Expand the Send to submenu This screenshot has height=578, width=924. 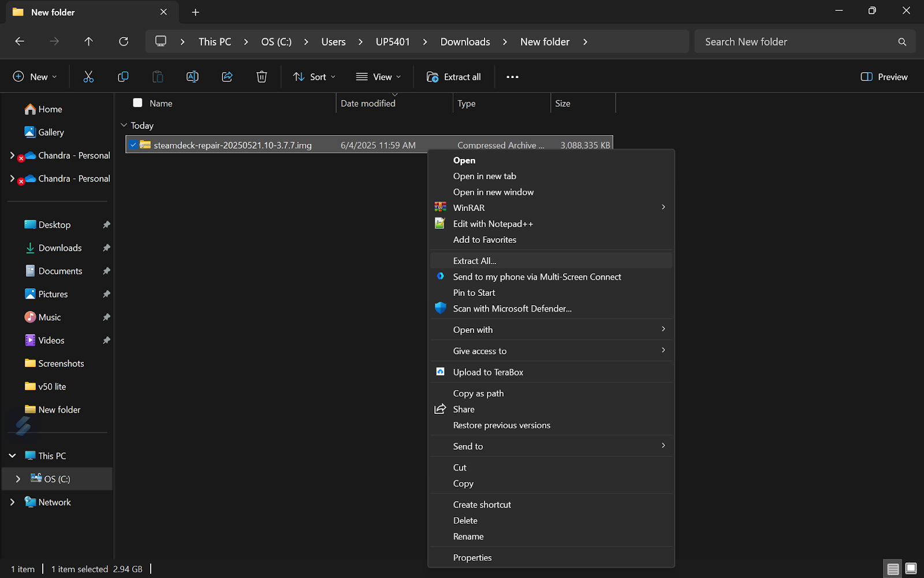tap(663, 446)
